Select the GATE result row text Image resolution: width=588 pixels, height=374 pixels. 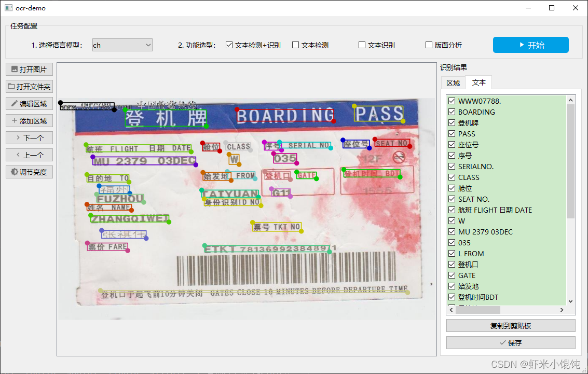[x=467, y=275]
